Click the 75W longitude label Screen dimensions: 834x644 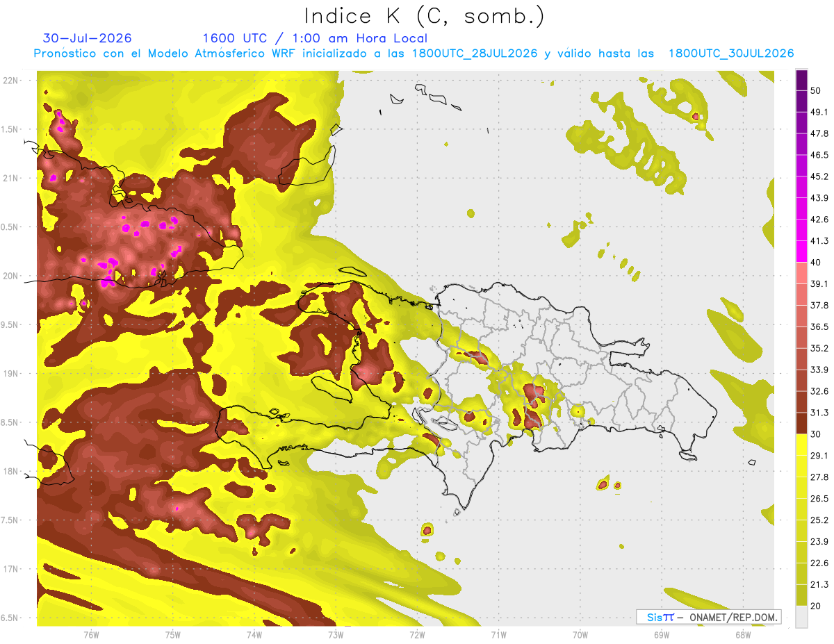click(173, 634)
